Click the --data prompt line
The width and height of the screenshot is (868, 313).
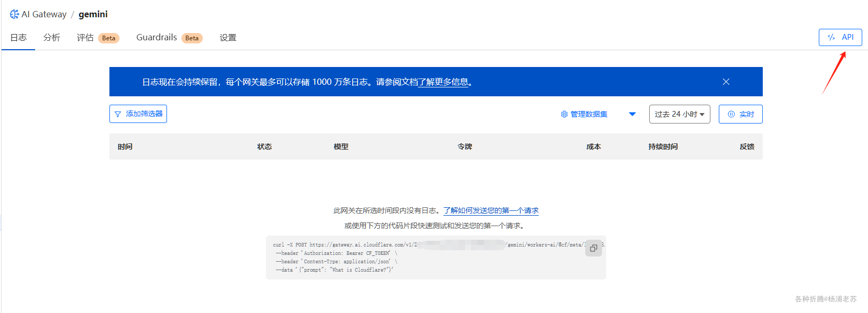(335, 270)
